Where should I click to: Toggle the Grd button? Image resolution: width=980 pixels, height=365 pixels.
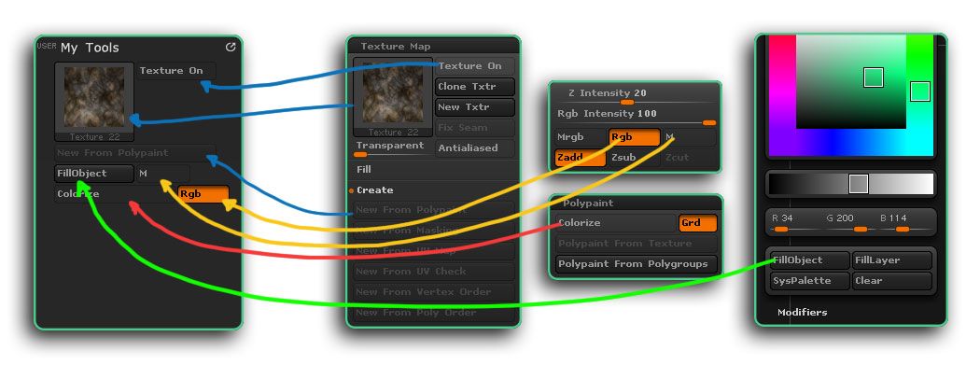(x=698, y=223)
